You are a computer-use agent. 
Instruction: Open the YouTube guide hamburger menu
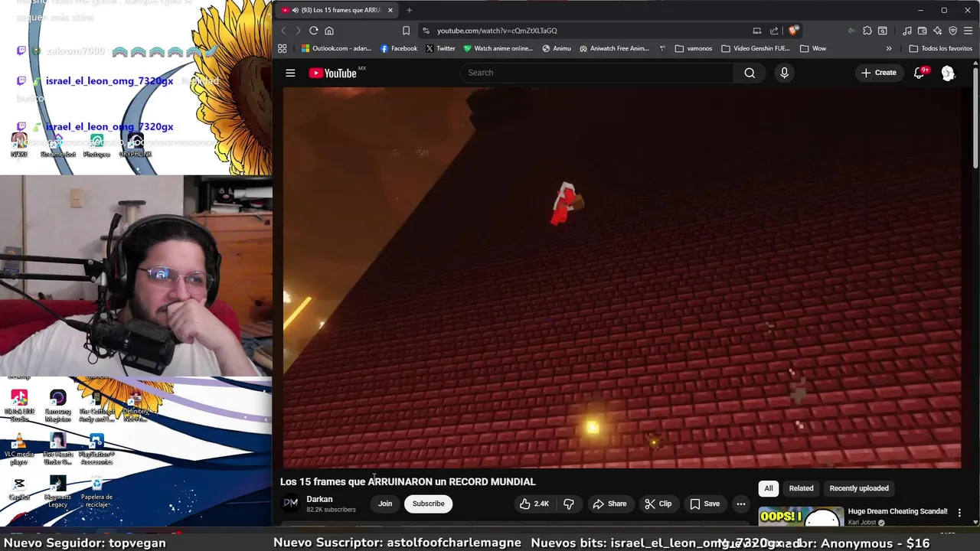click(290, 73)
